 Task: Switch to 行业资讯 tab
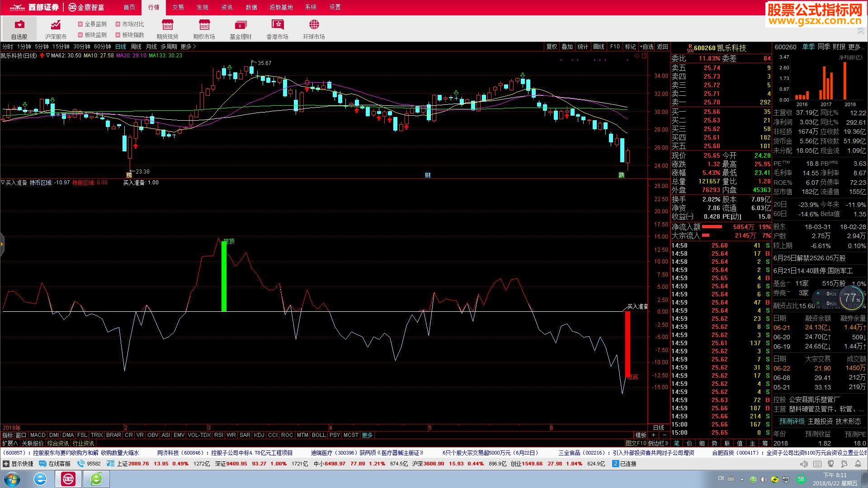click(84, 443)
